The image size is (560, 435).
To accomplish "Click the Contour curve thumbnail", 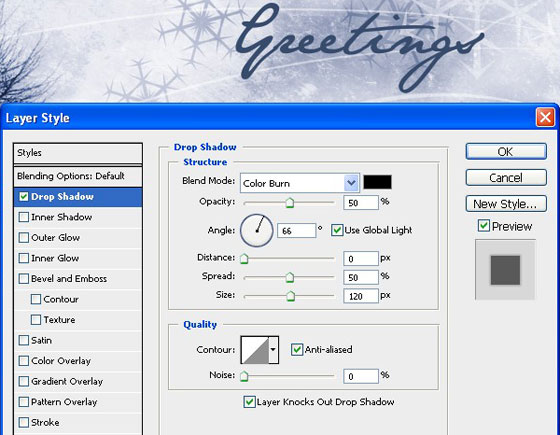I will click(255, 350).
